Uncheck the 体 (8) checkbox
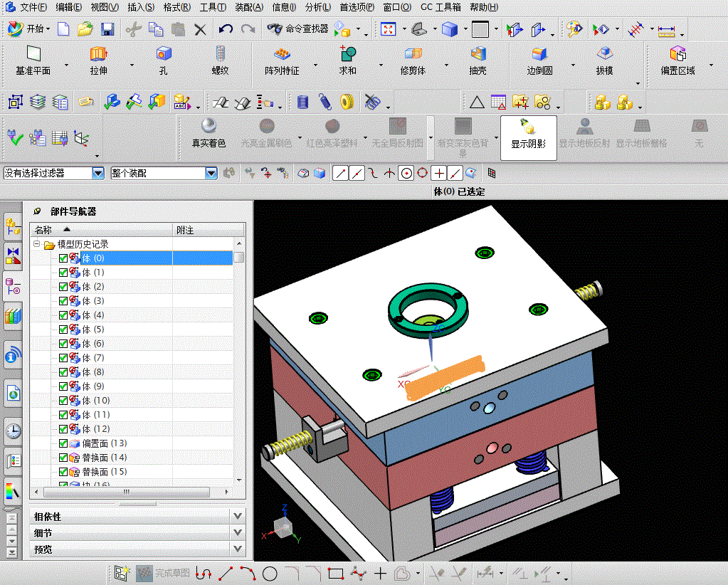Image resolution: width=728 pixels, height=585 pixels. [63, 372]
